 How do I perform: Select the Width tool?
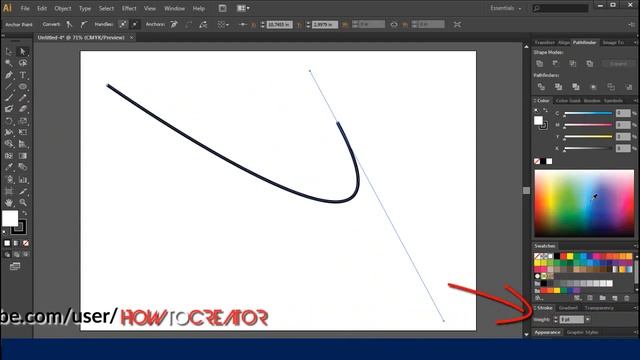pos(9,132)
